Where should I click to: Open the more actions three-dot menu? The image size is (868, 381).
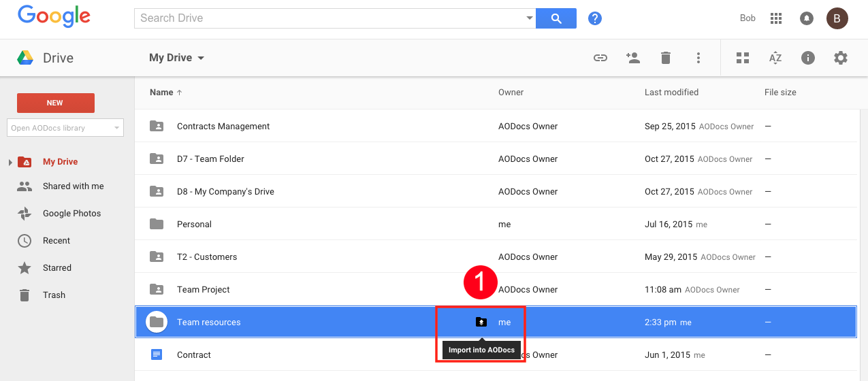point(698,58)
